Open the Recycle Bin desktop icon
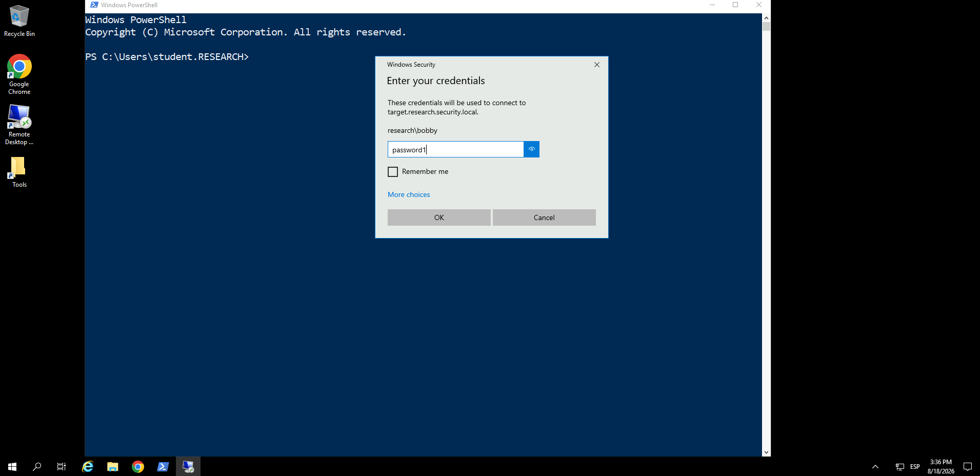Screen dimensions: 980x476 point(19,21)
